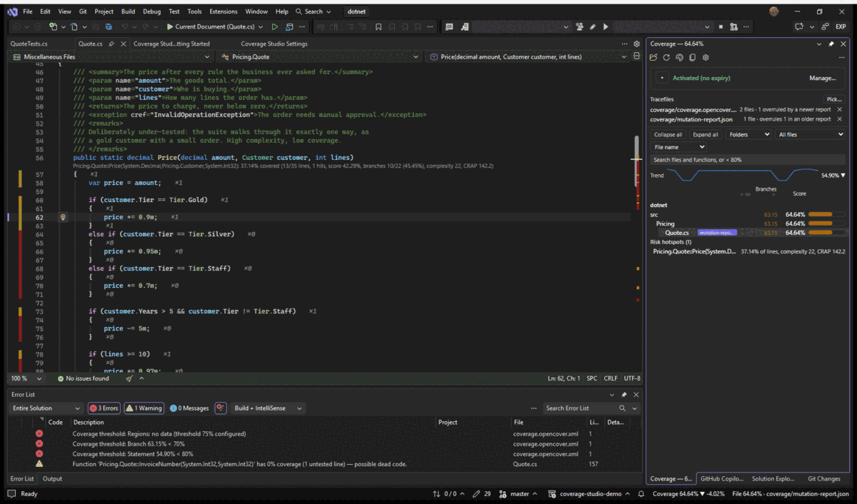Open Coverage panel settings gear
The height and width of the screenshot is (504, 857).
pos(706,57)
